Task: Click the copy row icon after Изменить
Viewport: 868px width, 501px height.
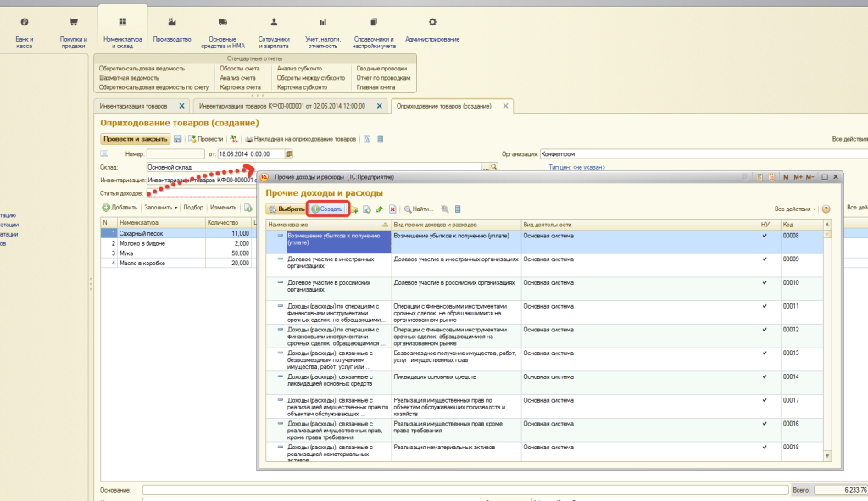Action: pos(248,208)
